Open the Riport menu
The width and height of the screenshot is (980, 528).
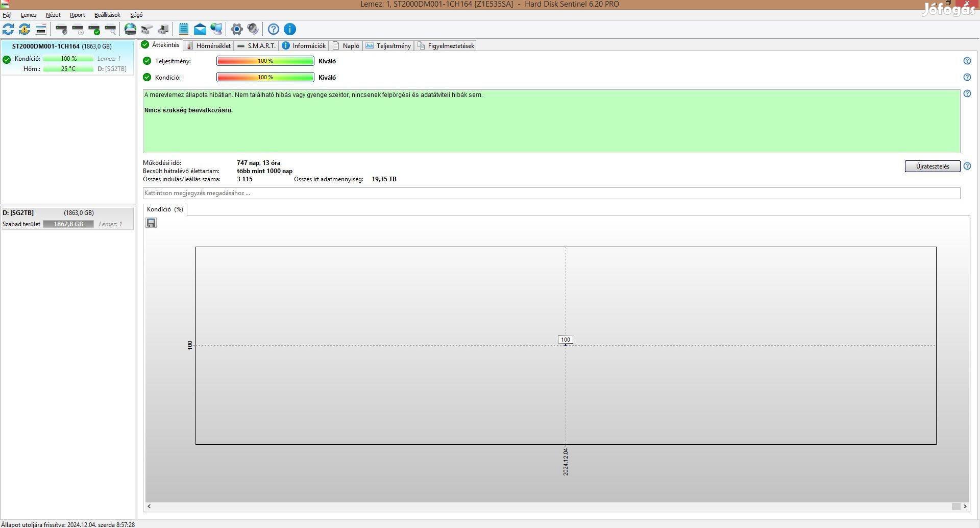pyautogui.click(x=78, y=15)
